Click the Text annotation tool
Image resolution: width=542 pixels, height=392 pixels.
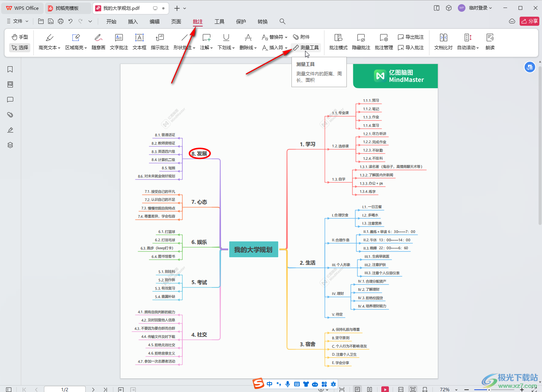[119, 42]
